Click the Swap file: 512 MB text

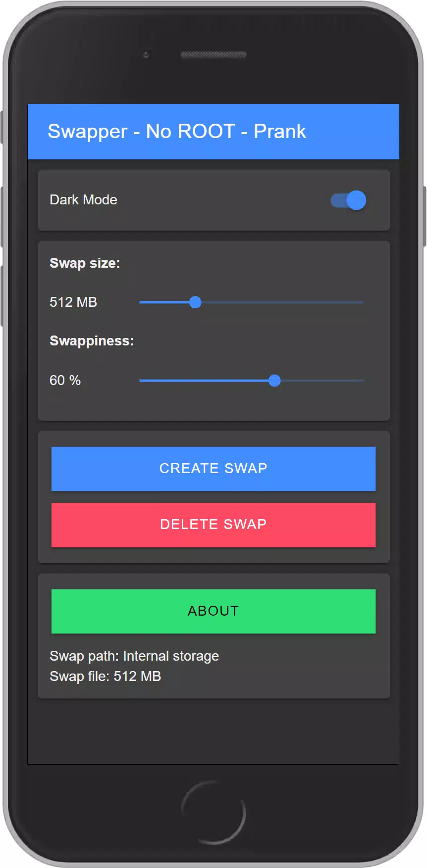pos(106,676)
